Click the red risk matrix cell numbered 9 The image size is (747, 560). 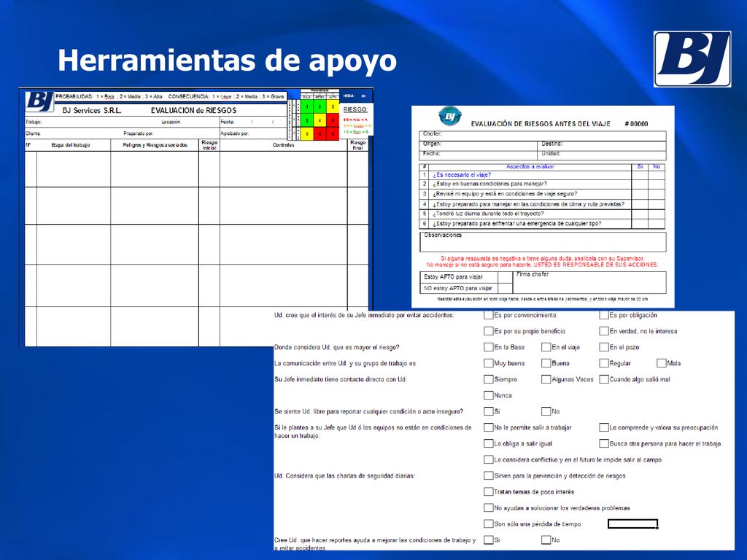coord(333,134)
